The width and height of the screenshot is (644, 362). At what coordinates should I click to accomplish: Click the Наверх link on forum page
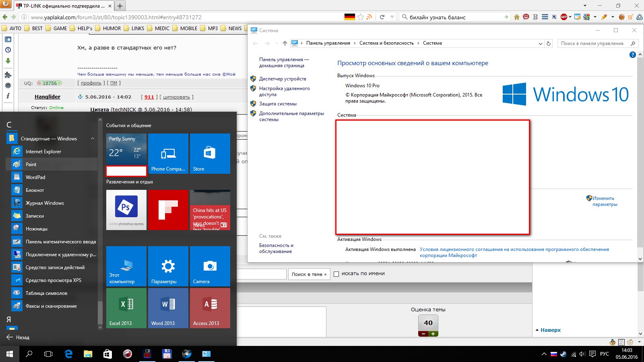point(550,330)
